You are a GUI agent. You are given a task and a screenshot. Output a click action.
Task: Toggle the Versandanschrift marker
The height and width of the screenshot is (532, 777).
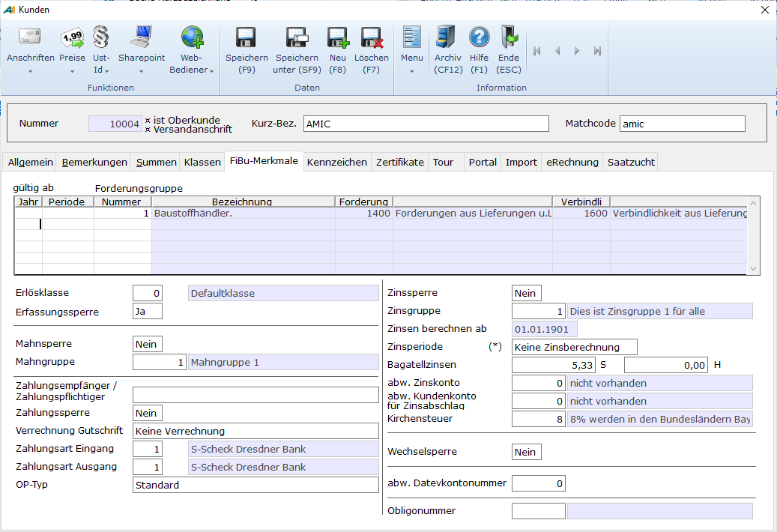[148, 130]
